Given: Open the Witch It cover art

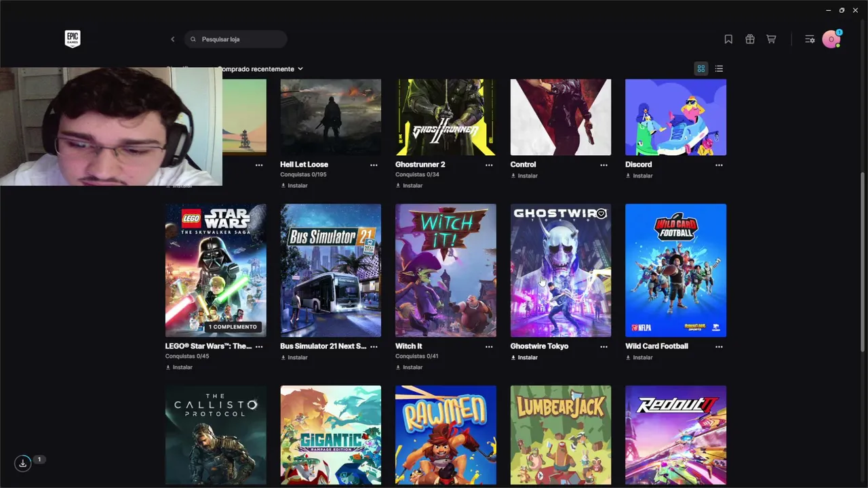Looking at the screenshot, I should point(446,270).
